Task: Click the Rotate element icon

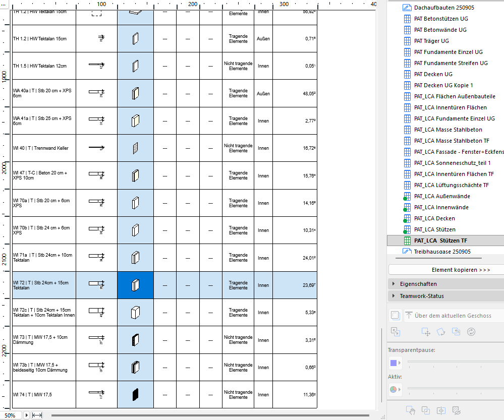Action: point(440,333)
